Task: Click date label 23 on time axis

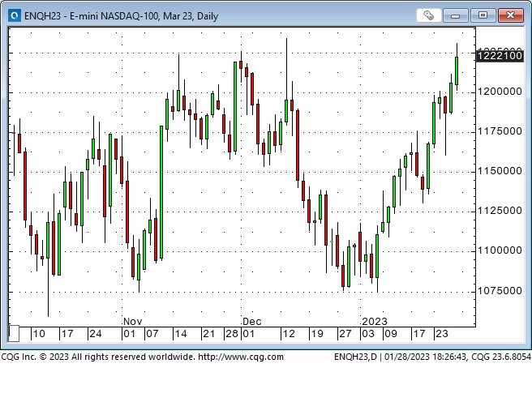Action: click(x=442, y=334)
